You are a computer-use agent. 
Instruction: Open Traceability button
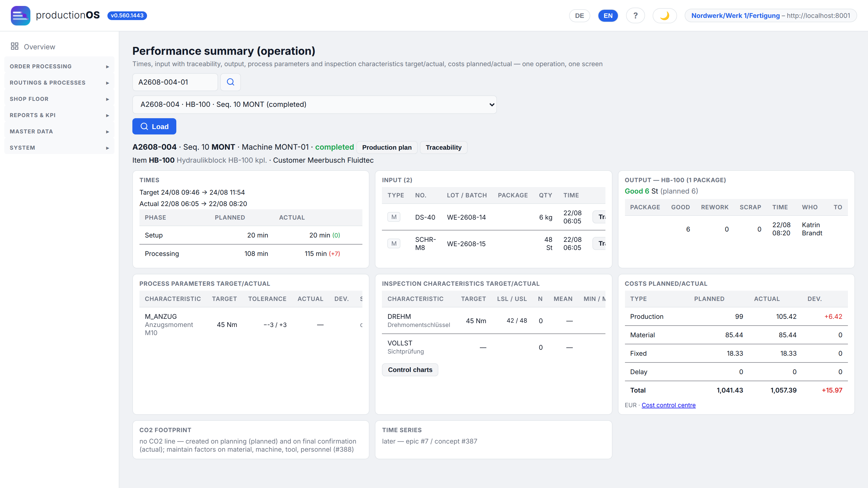[x=443, y=147]
